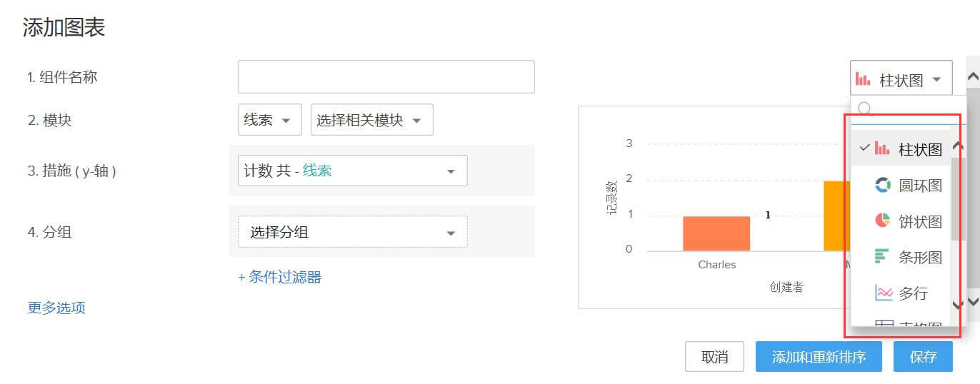
Task: Click the 添加和重新排序 button
Action: [x=819, y=357]
